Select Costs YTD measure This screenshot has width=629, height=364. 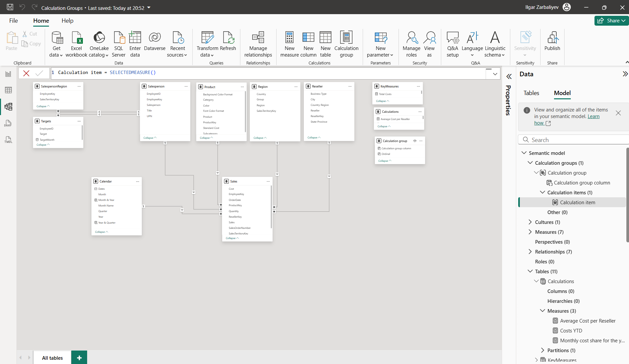(x=571, y=330)
